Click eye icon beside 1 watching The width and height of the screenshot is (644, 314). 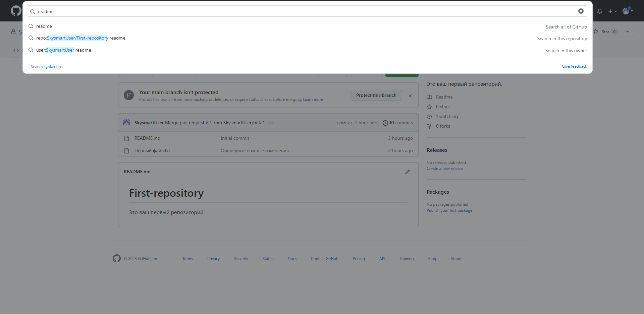(x=429, y=117)
